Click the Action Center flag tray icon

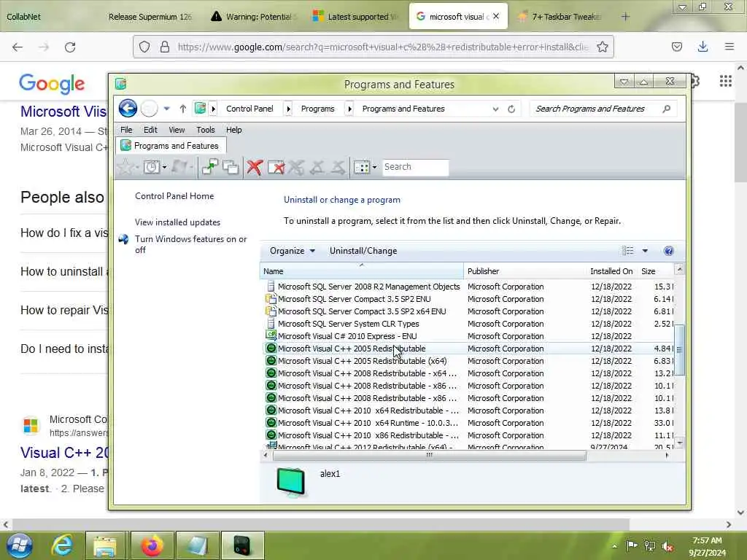[632, 546]
